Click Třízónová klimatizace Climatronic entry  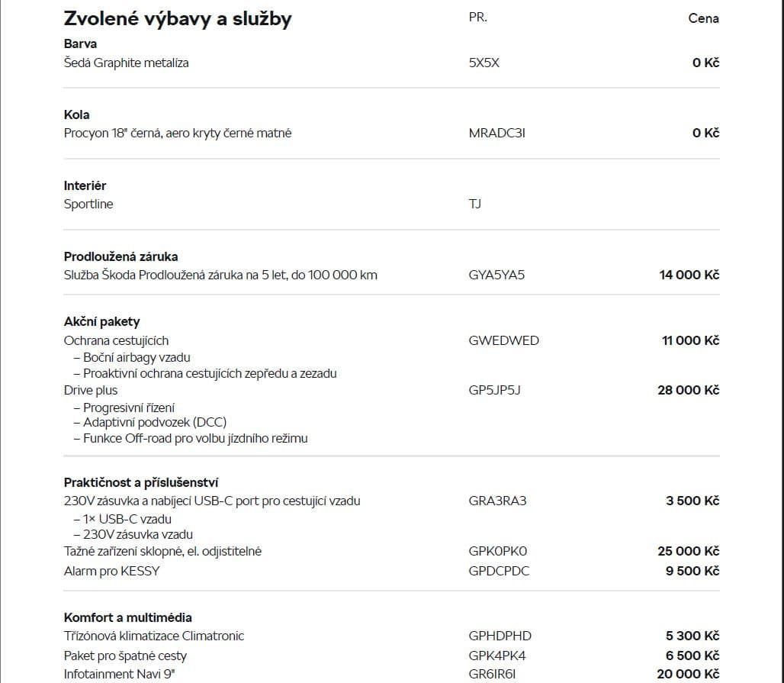pos(154,636)
